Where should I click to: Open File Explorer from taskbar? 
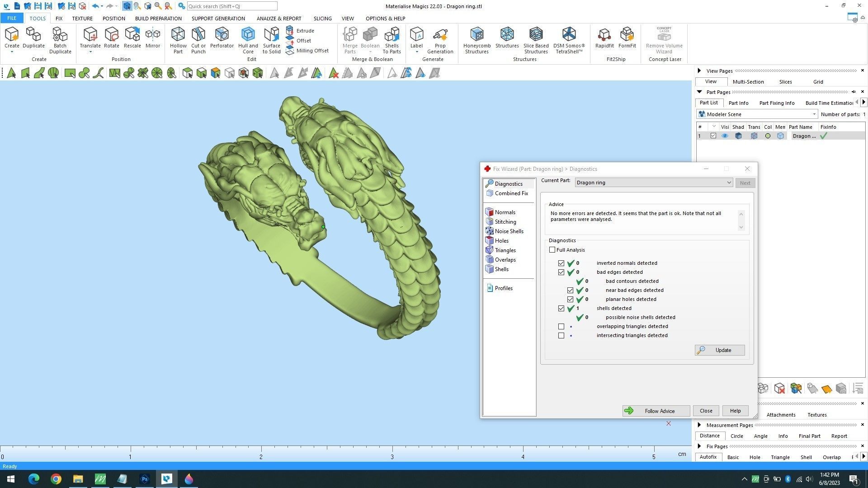[78, 479]
